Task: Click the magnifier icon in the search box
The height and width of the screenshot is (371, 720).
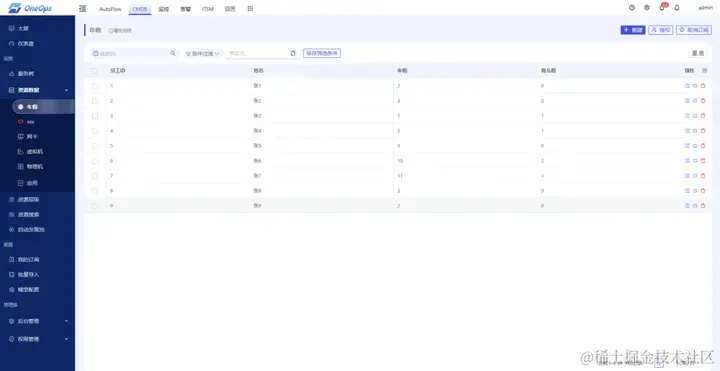Action: [173, 53]
